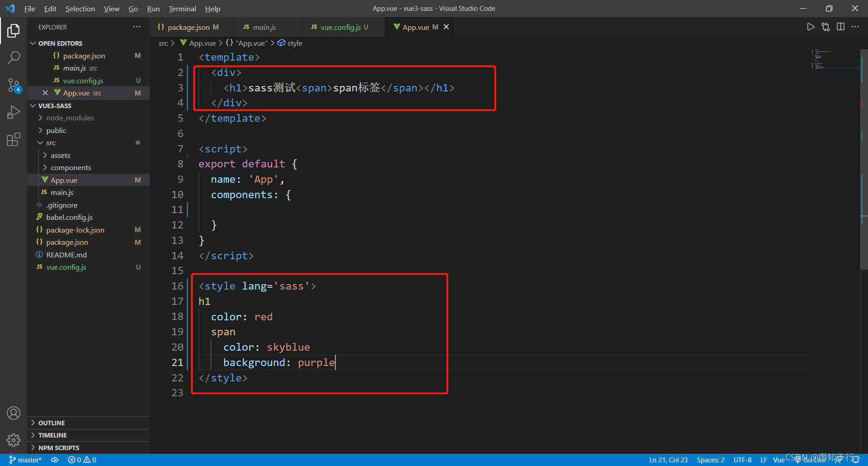Open the errors and warnings panel
Image resolution: width=868 pixels, height=466 pixels.
82,460
